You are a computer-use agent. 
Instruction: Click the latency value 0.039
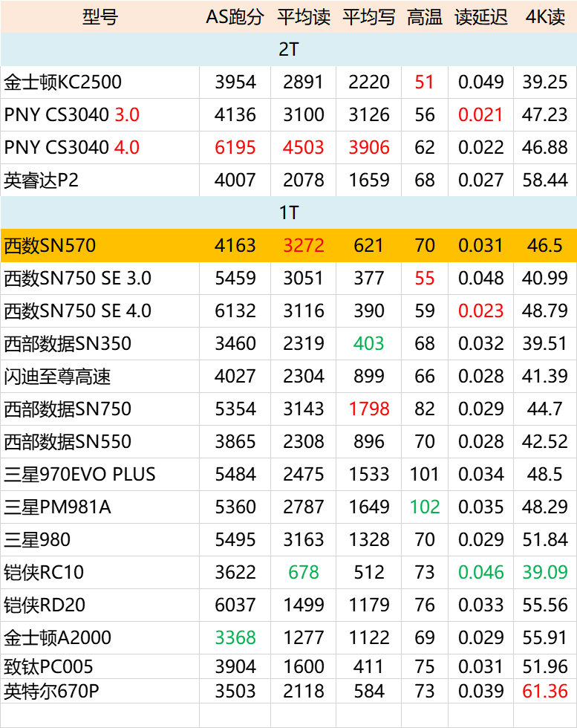point(480,691)
